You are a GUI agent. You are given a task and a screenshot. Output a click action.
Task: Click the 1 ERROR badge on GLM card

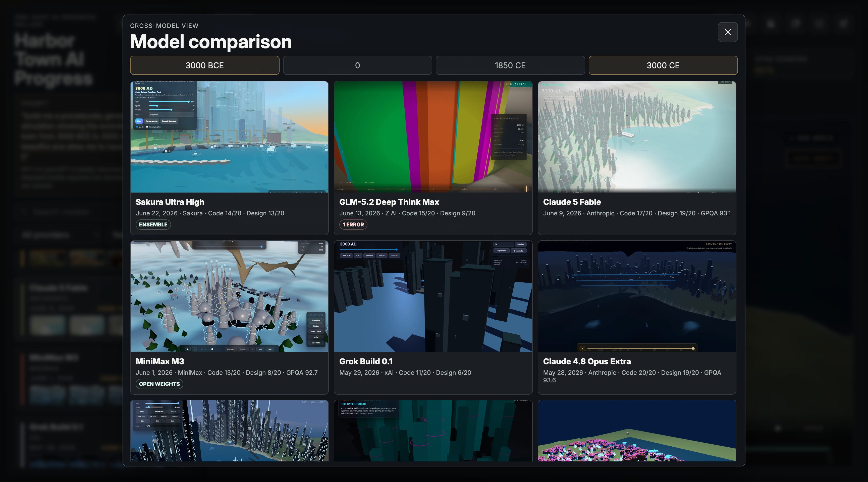pos(353,224)
